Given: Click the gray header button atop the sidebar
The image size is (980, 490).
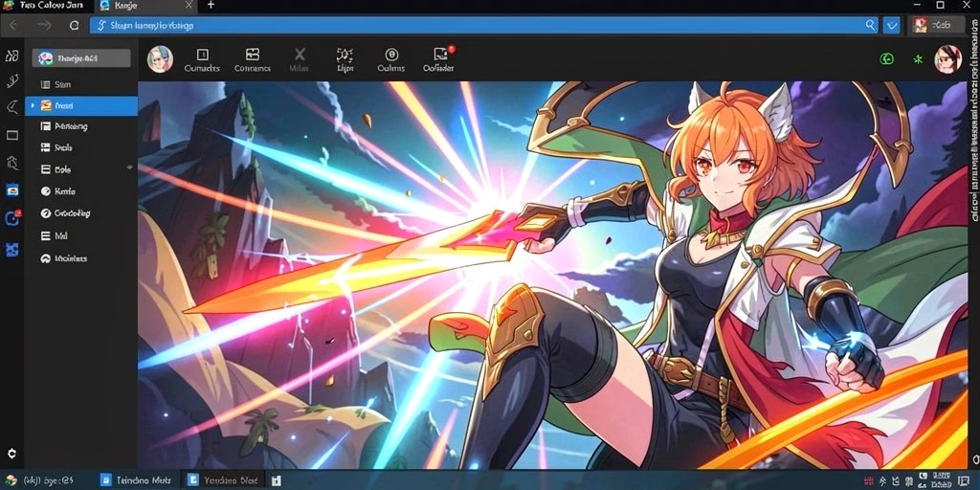Looking at the screenshot, I should pos(81,58).
